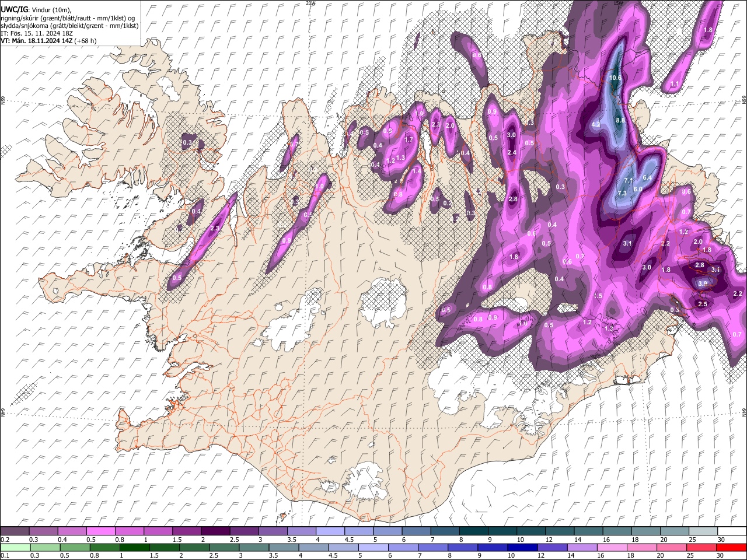
Task: Pick the light lavender 4 snow legend swatch
Action: (x=329, y=531)
